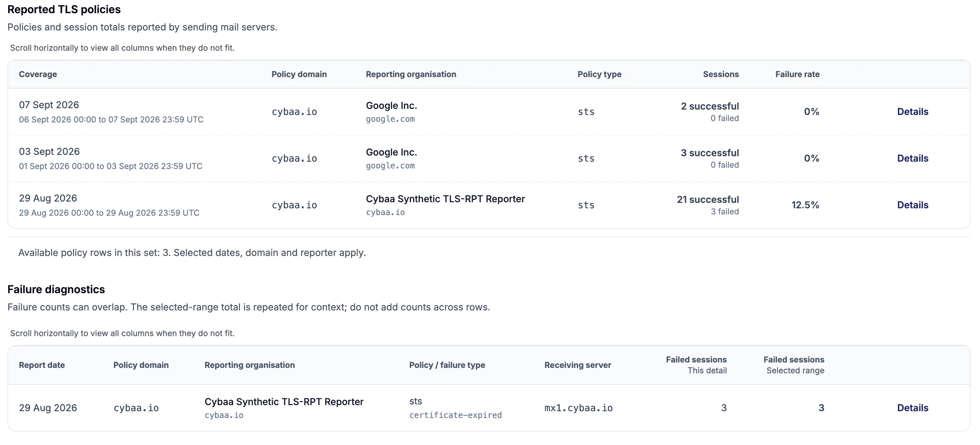Click the 'Failure diagnostics' section heading

point(56,290)
